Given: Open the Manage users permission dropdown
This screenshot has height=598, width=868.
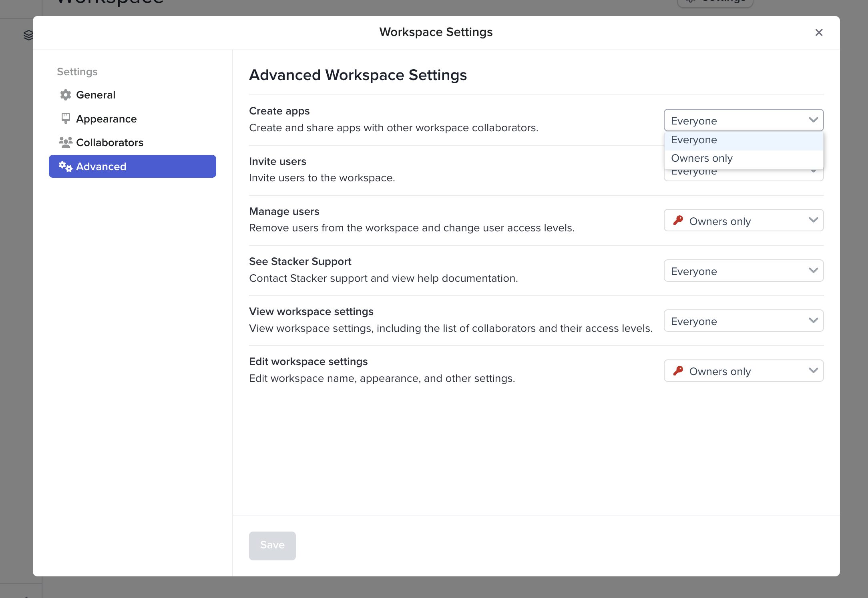Looking at the screenshot, I should coord(743,221).
